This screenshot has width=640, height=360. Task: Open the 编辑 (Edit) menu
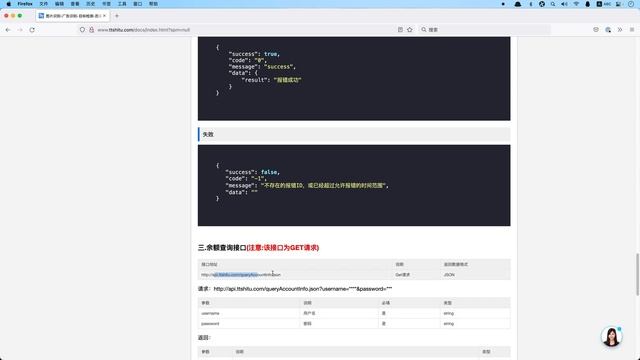pos(59,4)
